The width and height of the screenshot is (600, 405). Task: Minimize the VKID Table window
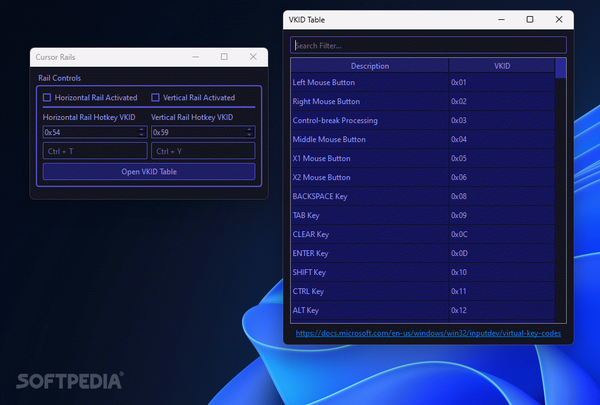coord(501,20)
